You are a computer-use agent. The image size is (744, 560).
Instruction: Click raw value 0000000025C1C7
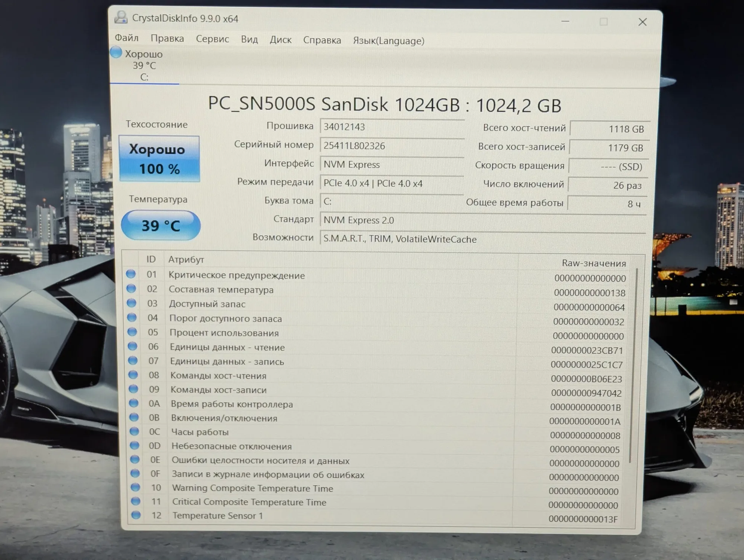coord(587,365)
